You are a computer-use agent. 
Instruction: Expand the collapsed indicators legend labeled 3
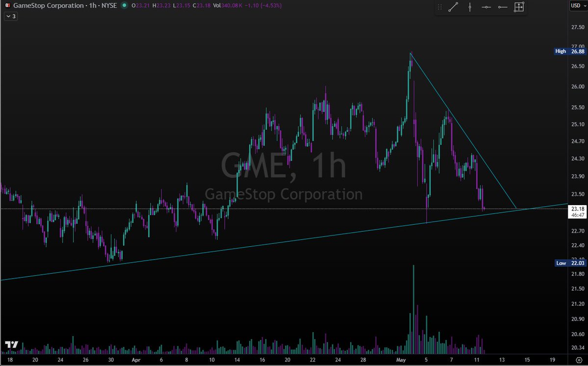click(x=11, y=16)
